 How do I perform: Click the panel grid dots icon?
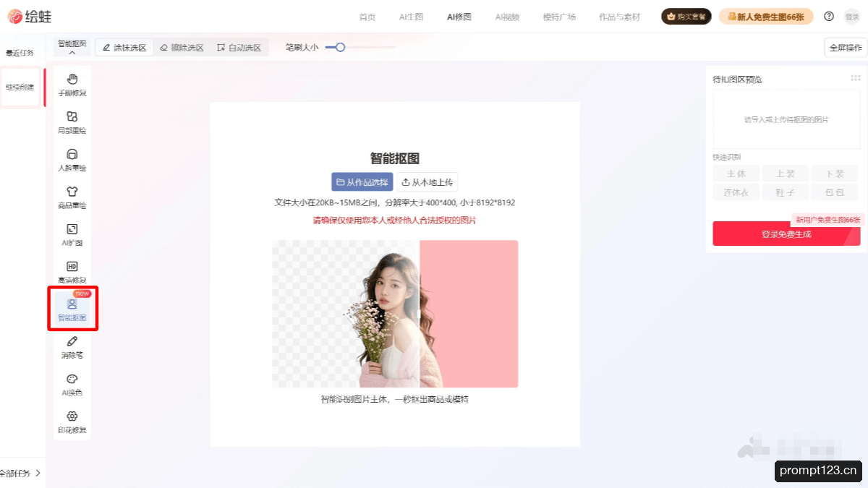pyautogui.click(x=856, y=78)
